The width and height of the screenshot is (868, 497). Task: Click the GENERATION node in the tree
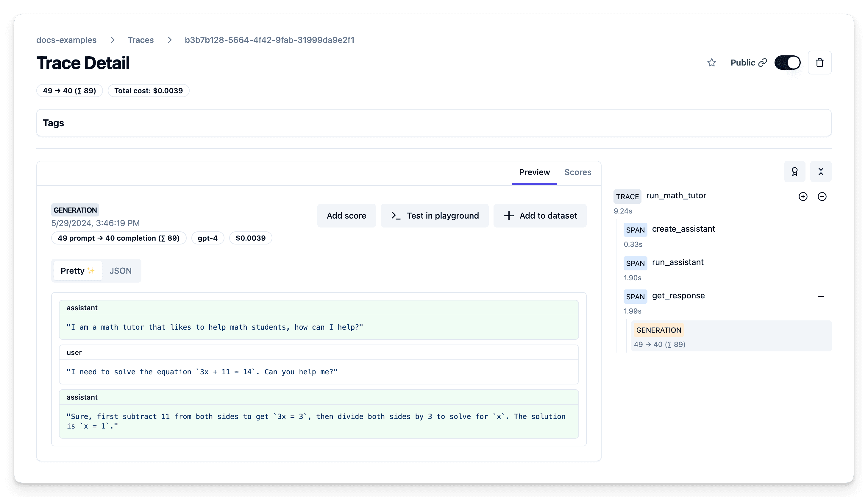[x=659, y=330]
